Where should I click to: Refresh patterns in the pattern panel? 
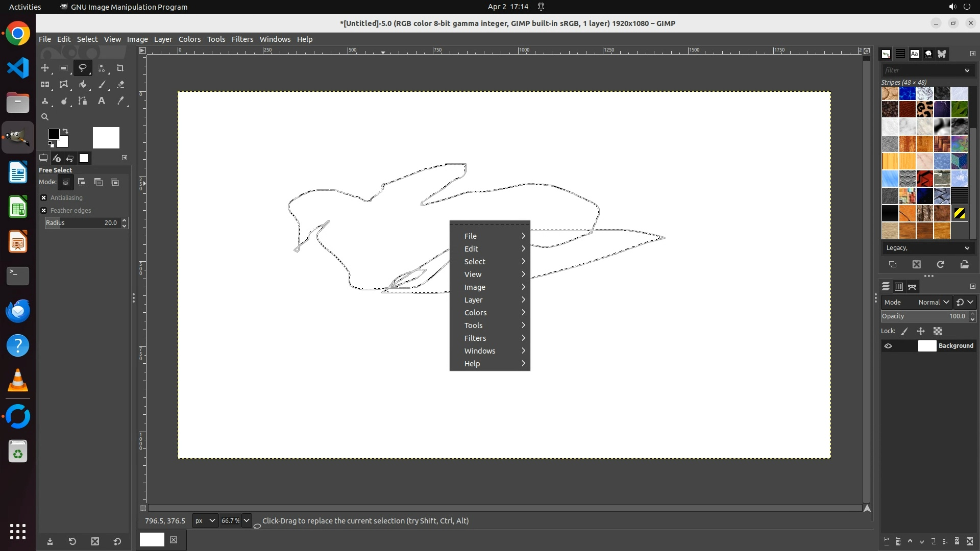[x=940, y=264]
